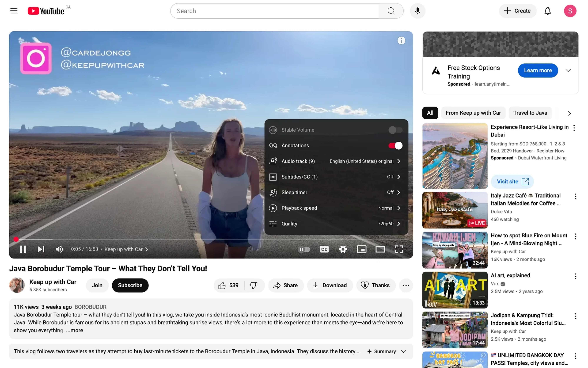Turn off Annotations switch
The height and width of the screenshot is (368, 588).
click(x=395, y=146)
